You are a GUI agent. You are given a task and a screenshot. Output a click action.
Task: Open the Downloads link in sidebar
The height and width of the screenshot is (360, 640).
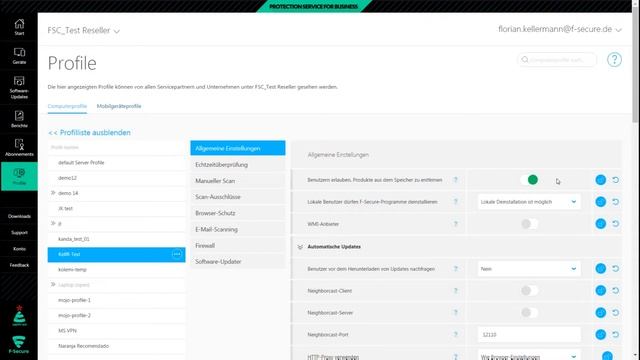(x=19, y=216)
